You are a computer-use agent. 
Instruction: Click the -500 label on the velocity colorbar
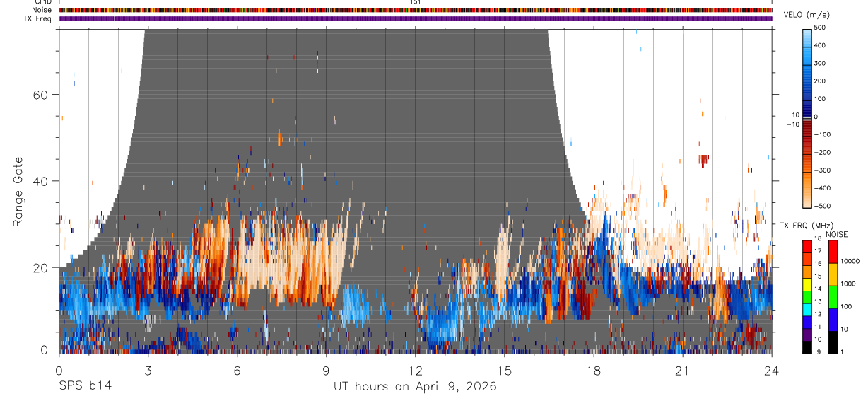823,206
